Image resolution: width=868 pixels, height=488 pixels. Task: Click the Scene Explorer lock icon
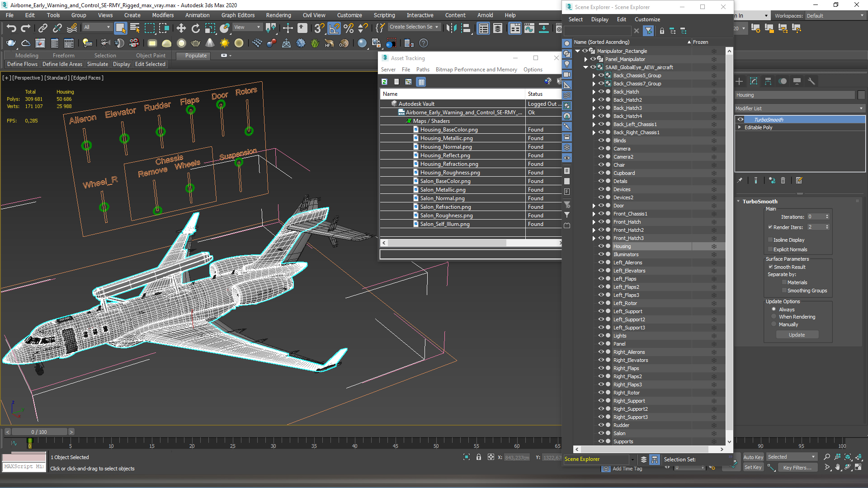tap(662, 31)
